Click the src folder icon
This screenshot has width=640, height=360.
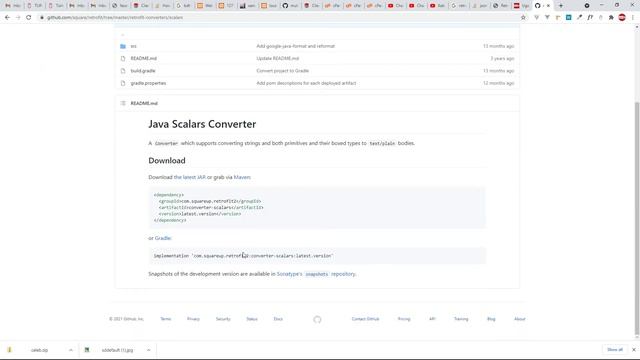pyautogui.click(x=123, y=46)
